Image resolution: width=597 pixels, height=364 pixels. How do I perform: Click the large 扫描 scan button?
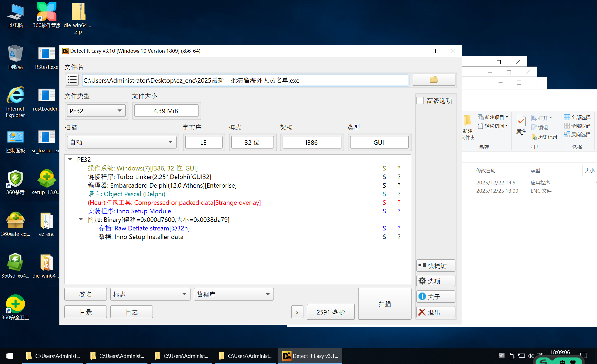point(385,304)
